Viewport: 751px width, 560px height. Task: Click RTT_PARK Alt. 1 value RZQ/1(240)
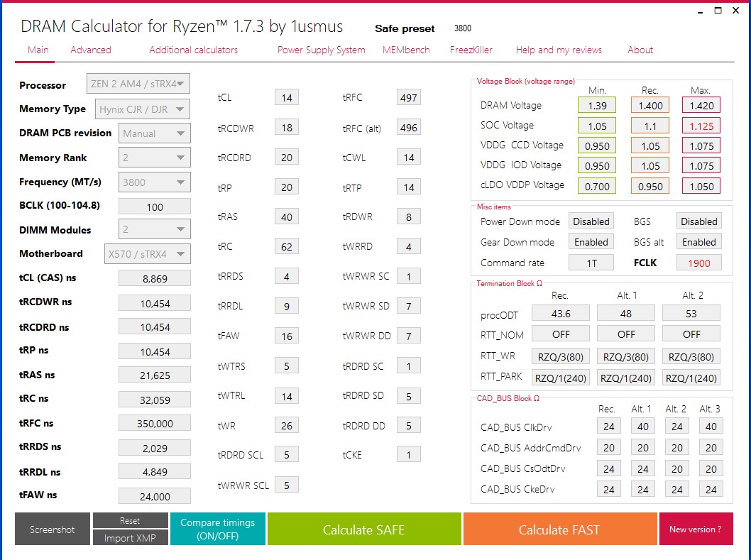click(626, 378)
